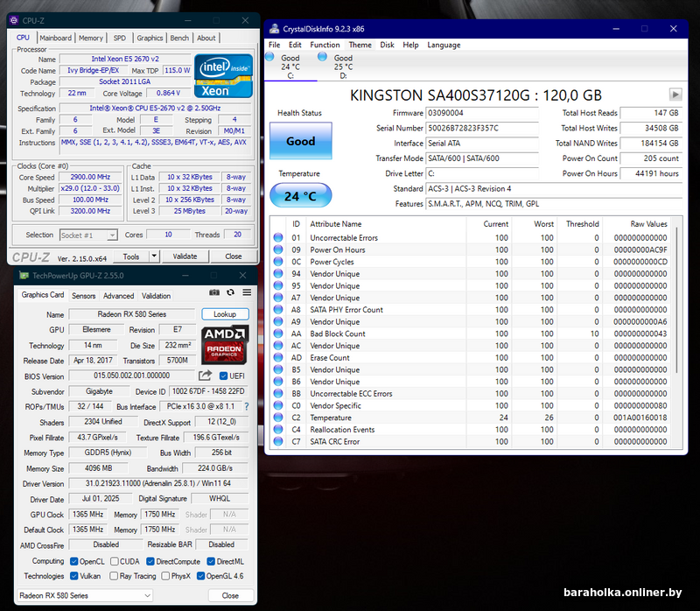
Task: Click the Bus Interface question mark icon
Action: [x=247, y=406]
